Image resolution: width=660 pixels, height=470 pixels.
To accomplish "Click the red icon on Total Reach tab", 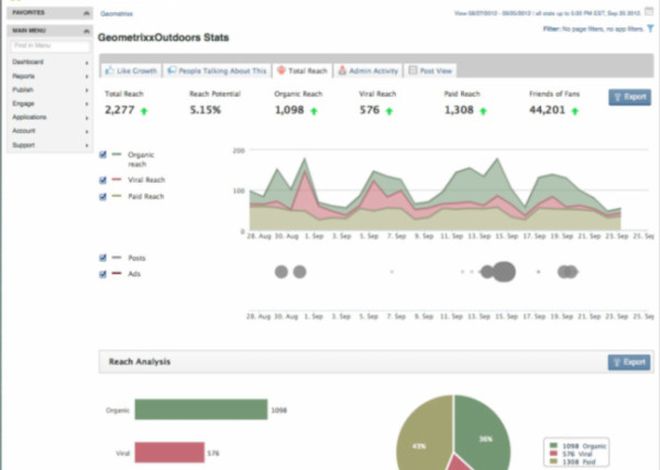I will pos(281,70).
